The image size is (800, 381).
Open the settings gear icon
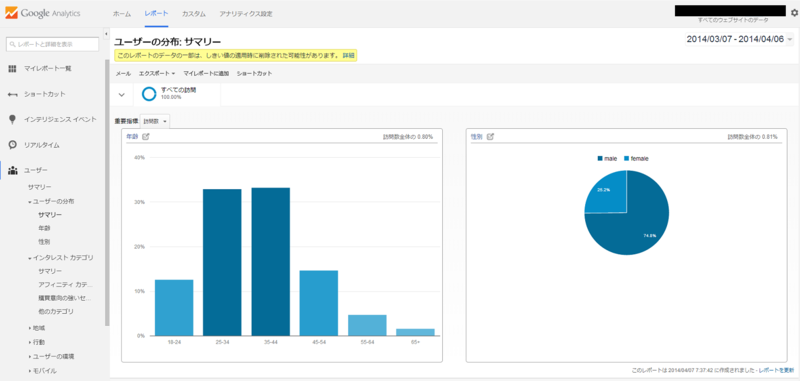click(x=794, y=14)
